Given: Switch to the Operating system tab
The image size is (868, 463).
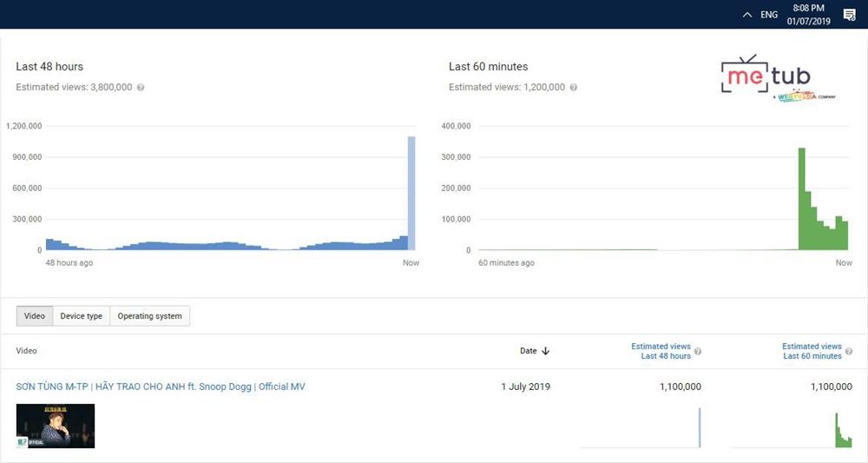Looking at the screenshot, I should point(149,316).
